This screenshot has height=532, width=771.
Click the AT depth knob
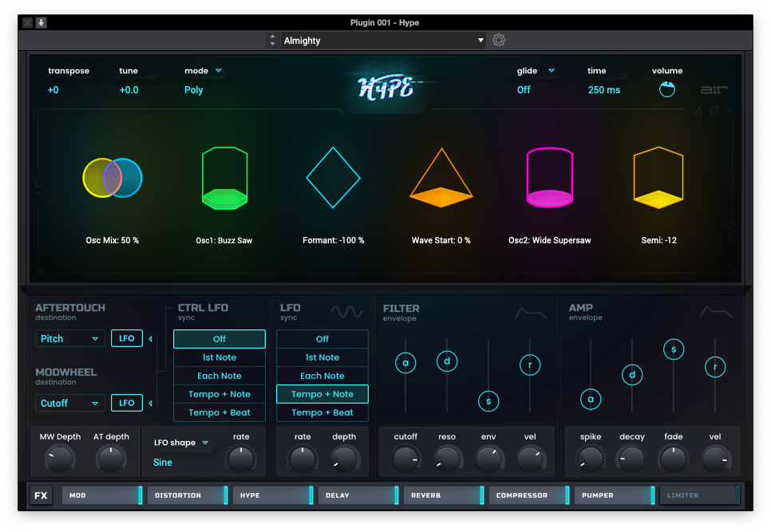(x=111, y=459)
